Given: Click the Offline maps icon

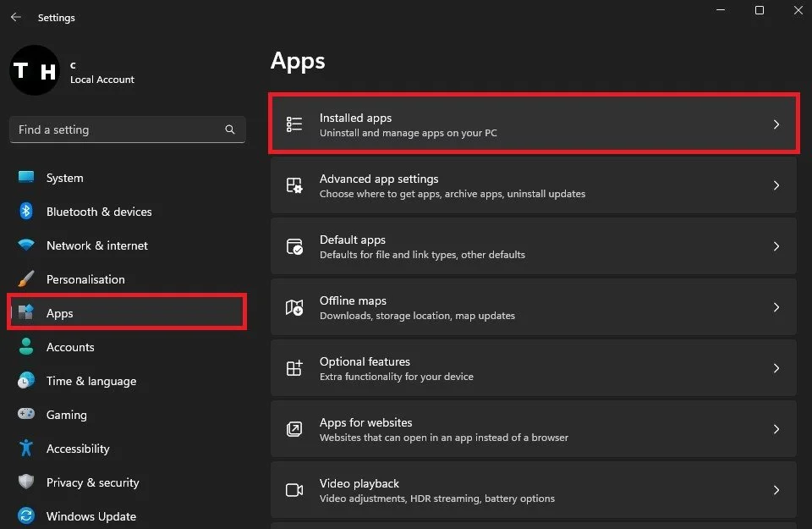Looking at the screenshot, I should click(x=294, y=307).
